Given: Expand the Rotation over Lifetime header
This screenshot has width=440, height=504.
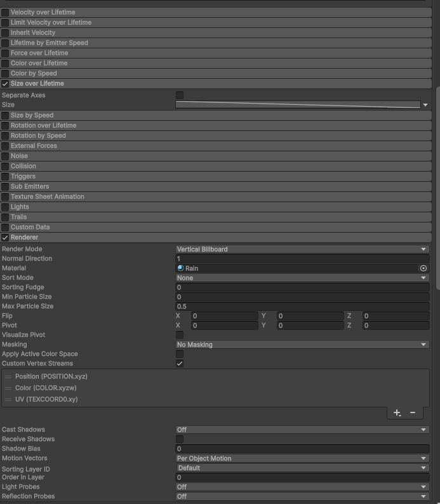Looking at the screenshot, I should click(216, 125).
